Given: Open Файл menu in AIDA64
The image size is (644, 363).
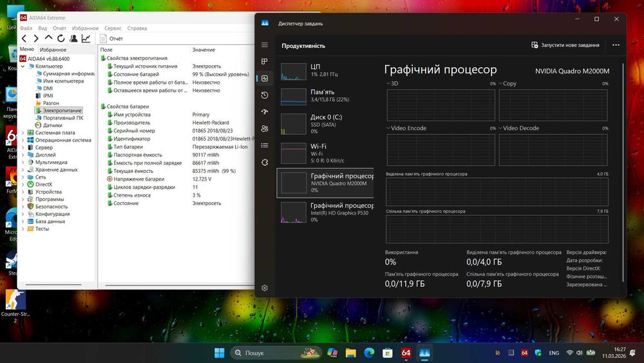Looking at the screenshot, I should [26, 28].
